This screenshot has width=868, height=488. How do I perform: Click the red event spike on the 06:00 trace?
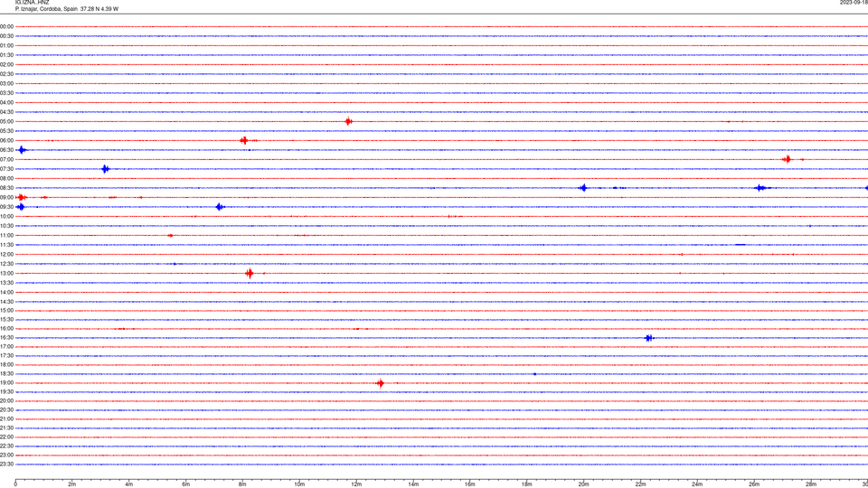(x=244, y=141)
